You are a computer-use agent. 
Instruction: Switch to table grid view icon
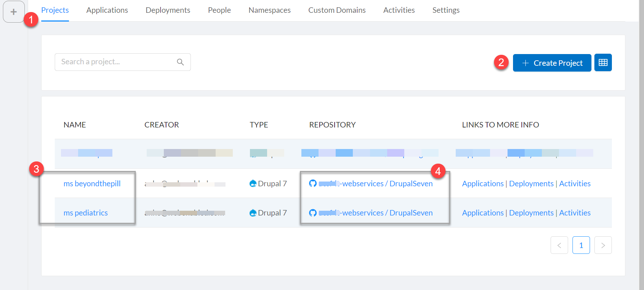603,63
